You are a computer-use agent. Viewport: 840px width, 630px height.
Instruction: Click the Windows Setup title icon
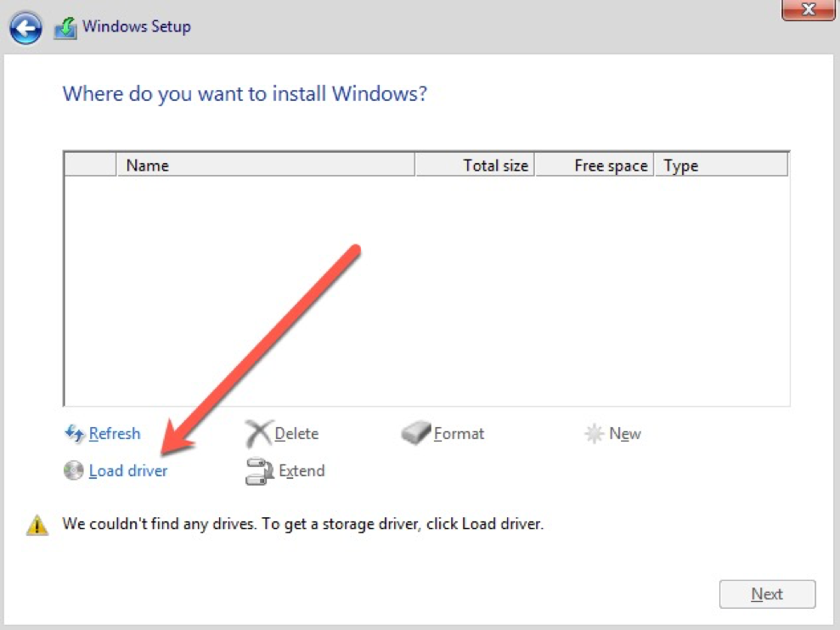(65, 28)
